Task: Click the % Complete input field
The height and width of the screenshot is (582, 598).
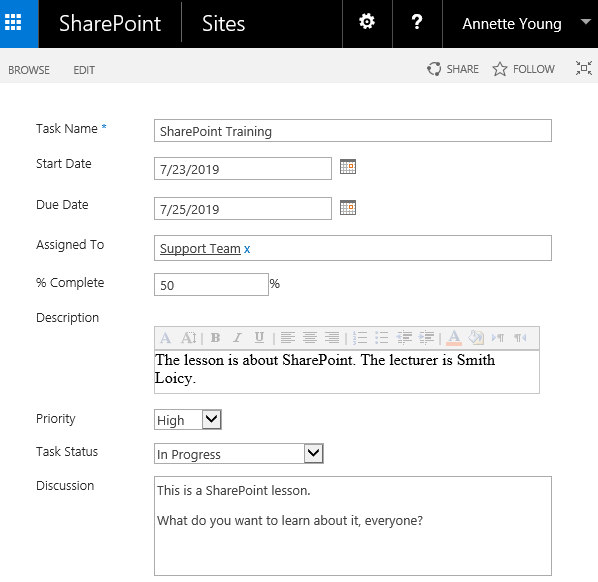Action: (x=211, y=285)
